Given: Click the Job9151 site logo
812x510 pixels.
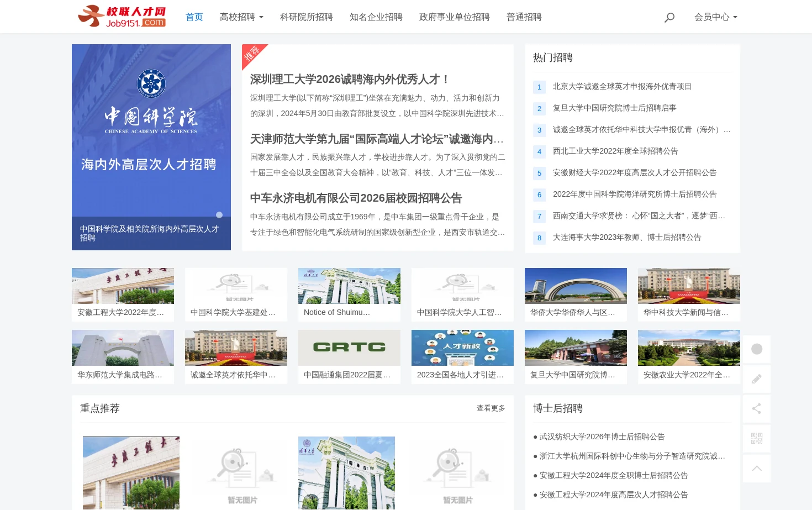Looking at the screenshot, I should (122, 16).
